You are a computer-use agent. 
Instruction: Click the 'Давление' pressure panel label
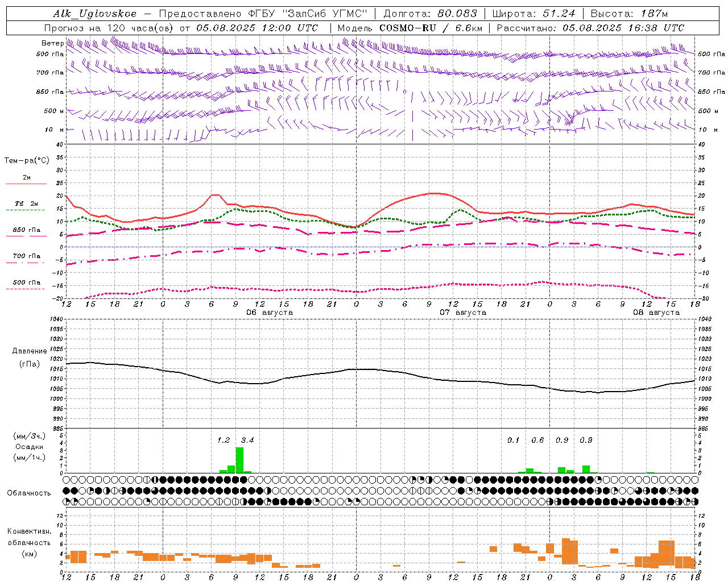[x=30, y=351]
